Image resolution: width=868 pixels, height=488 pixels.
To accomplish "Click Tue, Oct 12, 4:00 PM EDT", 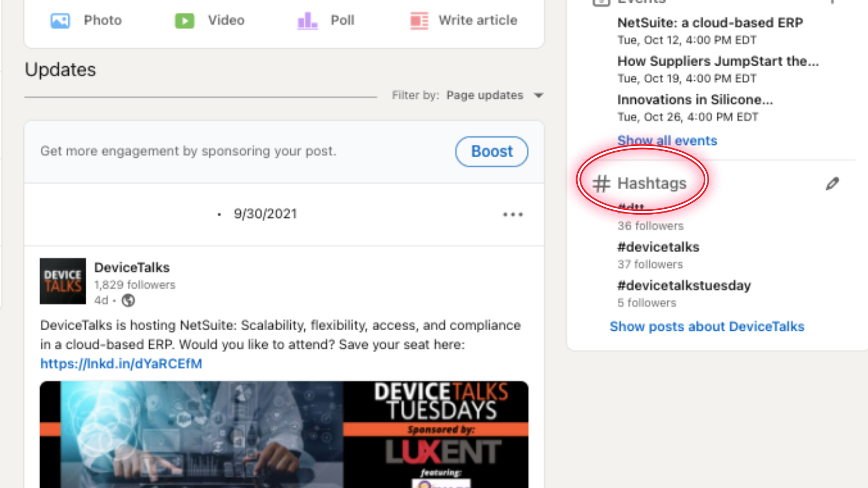I will coord(687,40).
